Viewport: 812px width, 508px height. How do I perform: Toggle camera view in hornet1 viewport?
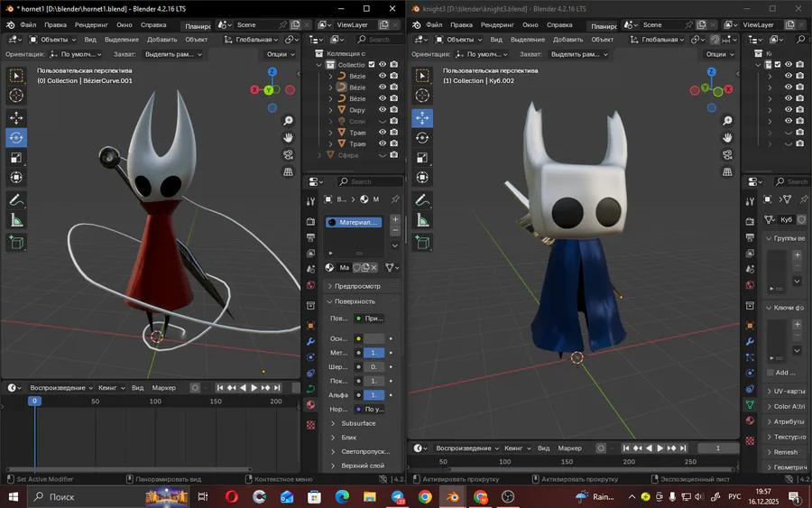click(288, 154)
